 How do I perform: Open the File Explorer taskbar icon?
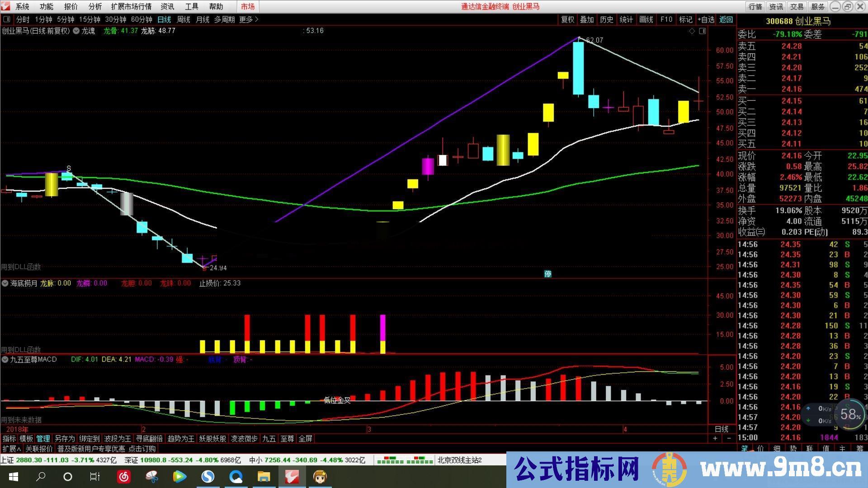pyautogui.click(x=264, y=477)
